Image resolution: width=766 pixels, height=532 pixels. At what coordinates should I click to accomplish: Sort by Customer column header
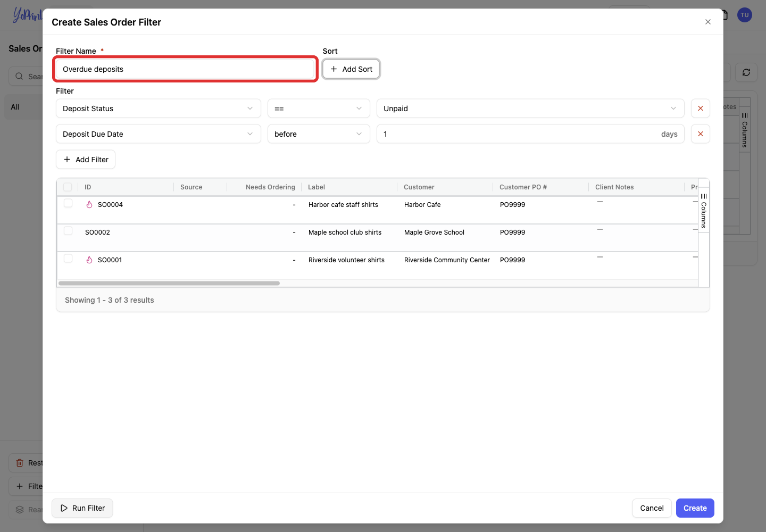[445, 187]
